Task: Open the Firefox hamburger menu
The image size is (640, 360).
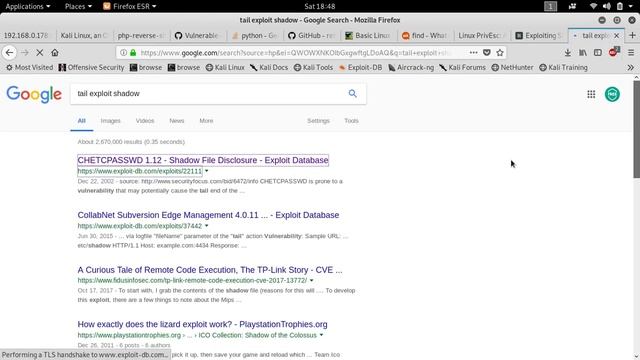Action: coord(631,53)
